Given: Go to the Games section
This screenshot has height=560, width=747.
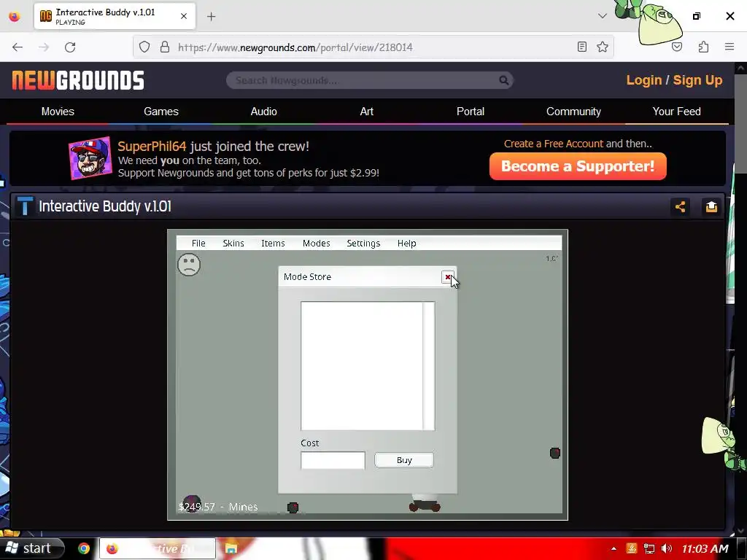Looking at the screenshot, I should [x=161, y=112].
